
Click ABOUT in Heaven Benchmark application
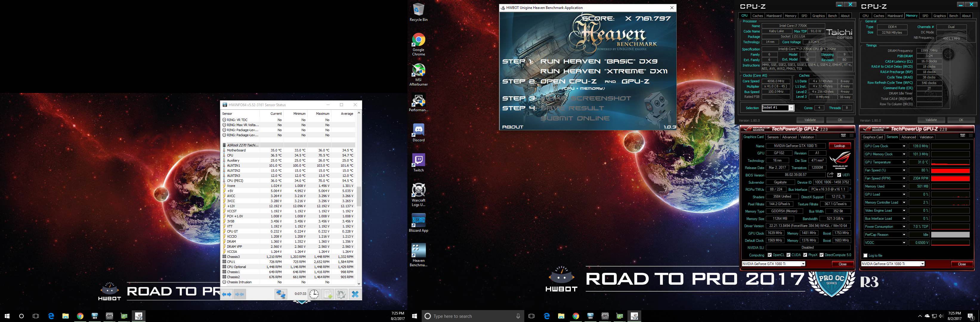512,127
